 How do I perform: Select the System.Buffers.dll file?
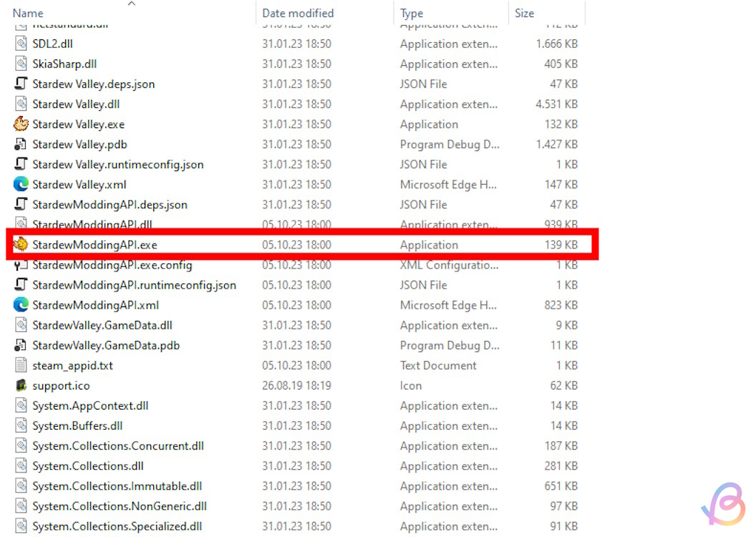(77, 425)
